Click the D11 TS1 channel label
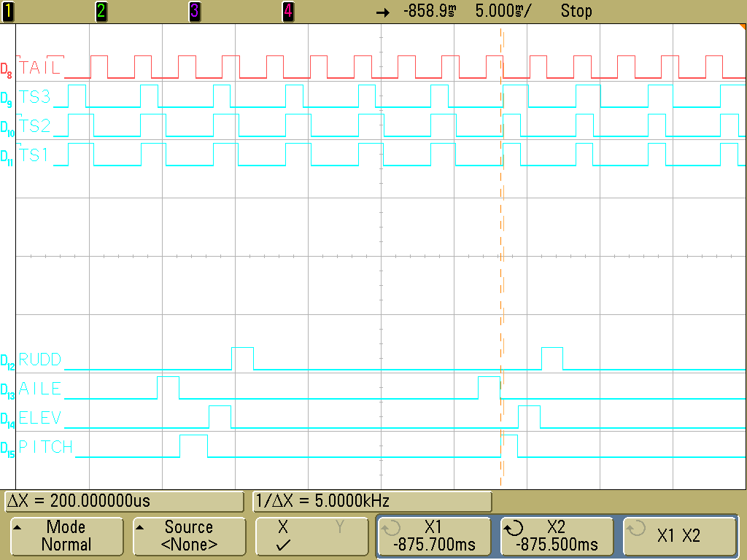Viewport: 747px width, 560px height. 34,155
